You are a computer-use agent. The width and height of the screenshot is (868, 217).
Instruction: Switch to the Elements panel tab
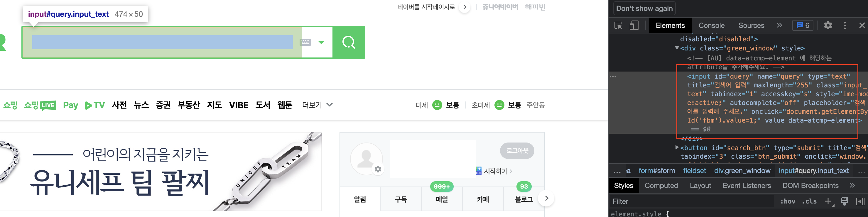coord(670,26)
